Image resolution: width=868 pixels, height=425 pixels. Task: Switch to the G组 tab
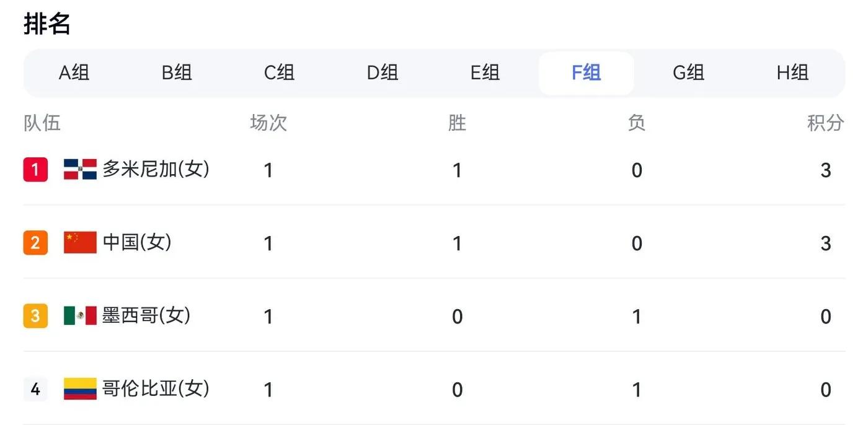point(688,72)
